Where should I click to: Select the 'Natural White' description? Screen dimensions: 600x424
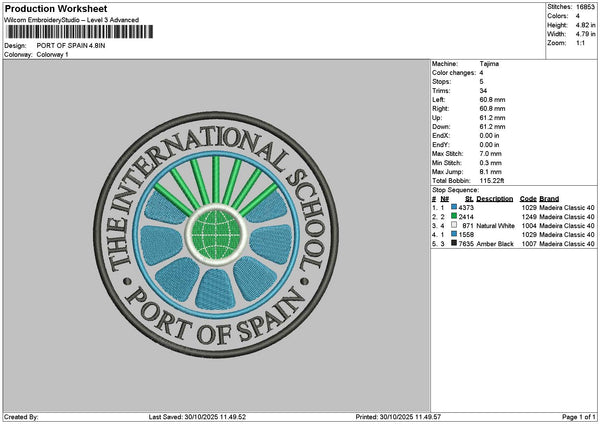pyautogui.click(x=496, y=226)
